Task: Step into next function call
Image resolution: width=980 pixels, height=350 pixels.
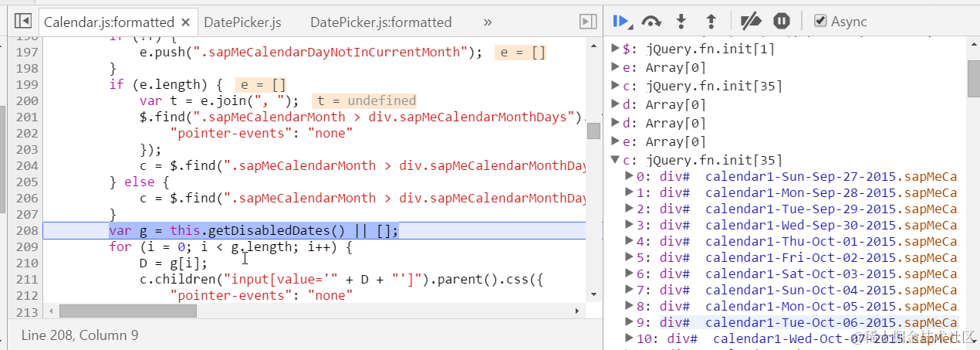Action: pos(681,21)
